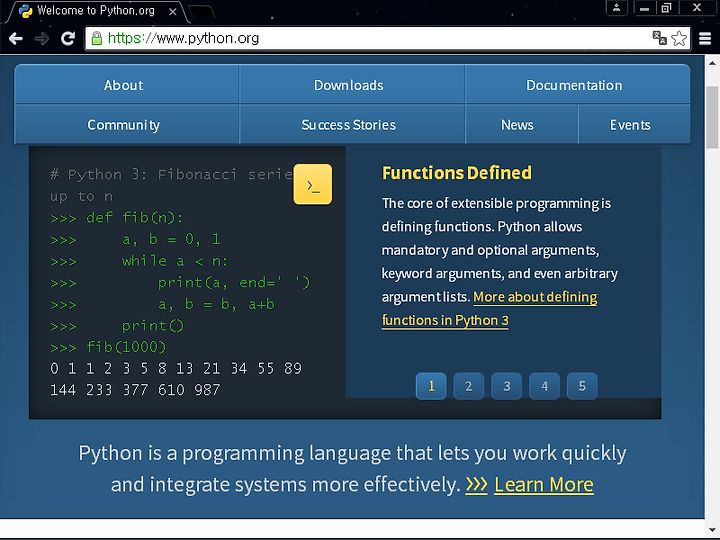720x540 pixels.
Task: Bookmark this page with the star
Action: 679,38
